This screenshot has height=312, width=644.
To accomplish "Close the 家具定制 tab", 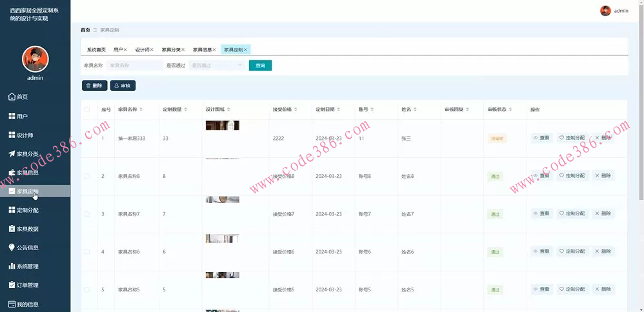I will pos(245,50).
